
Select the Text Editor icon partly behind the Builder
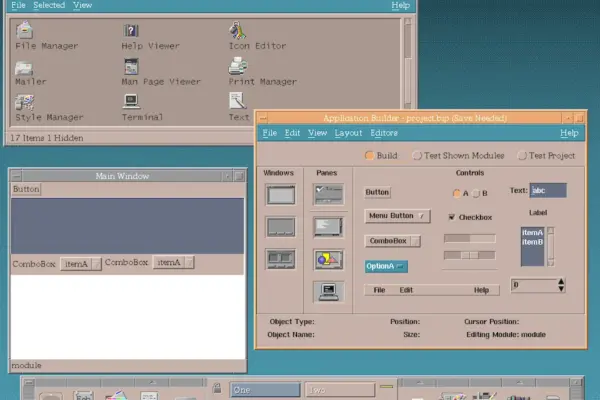pos(237,101)
